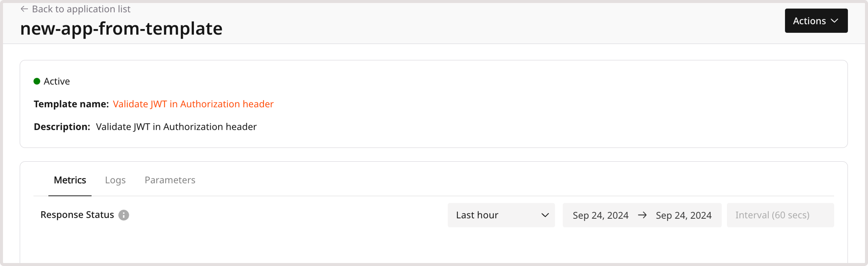Select the start date Sep 24, 2024
Image resolution: width=868 pixels, height=266 pixels.
(600, 215)
